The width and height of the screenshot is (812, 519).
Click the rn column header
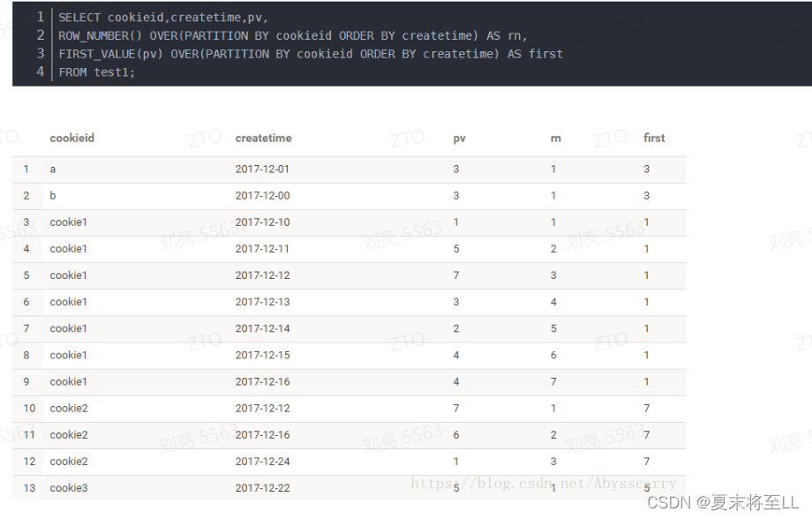[556, 139]
